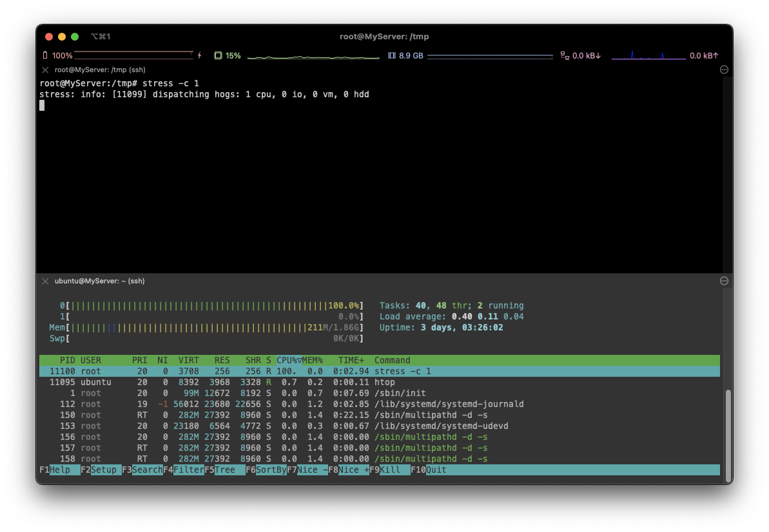The height and width of the screenshot is (532, 769).
Task: Click the 0.0 kB upload indicator
Action: pos(704,55)
